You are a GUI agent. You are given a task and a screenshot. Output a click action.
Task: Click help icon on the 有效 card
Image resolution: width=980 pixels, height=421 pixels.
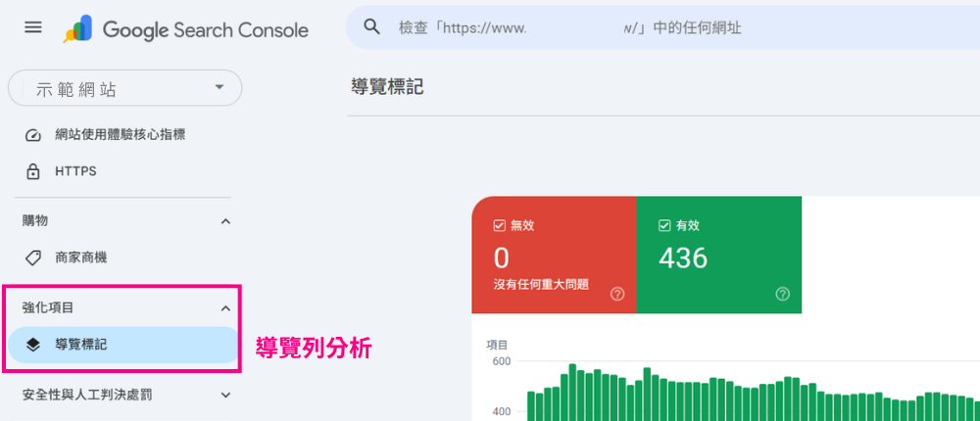point(782,294)
